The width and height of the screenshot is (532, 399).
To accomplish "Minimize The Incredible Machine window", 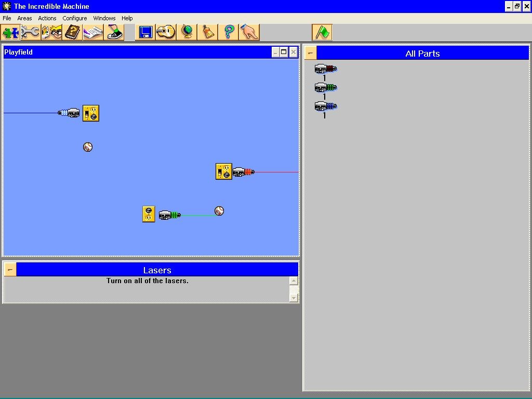I will (509, 6).
